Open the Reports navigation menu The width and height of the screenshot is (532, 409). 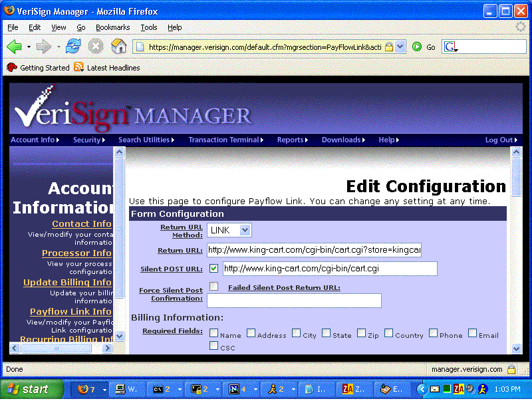[x=293, y=140]
